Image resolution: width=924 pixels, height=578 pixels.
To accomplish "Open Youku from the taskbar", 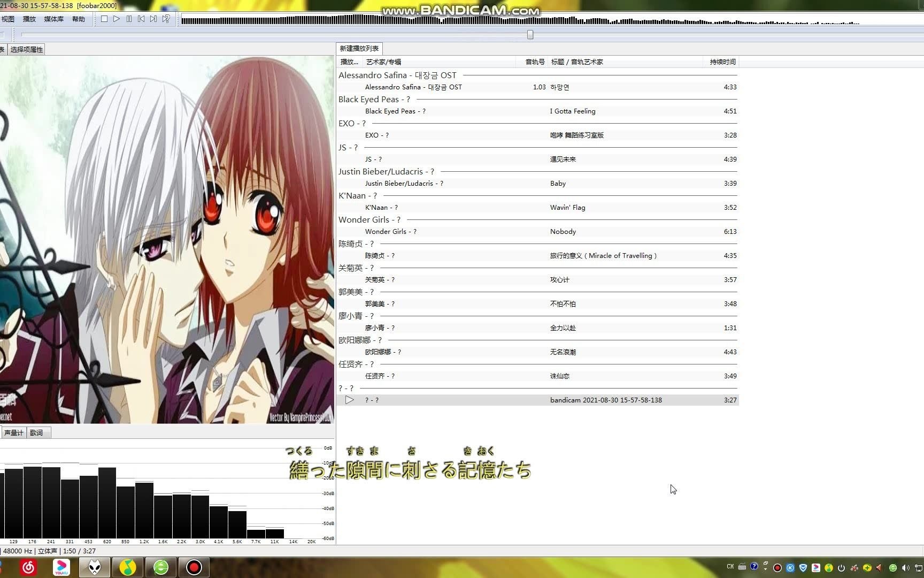I will pos(61,567).
